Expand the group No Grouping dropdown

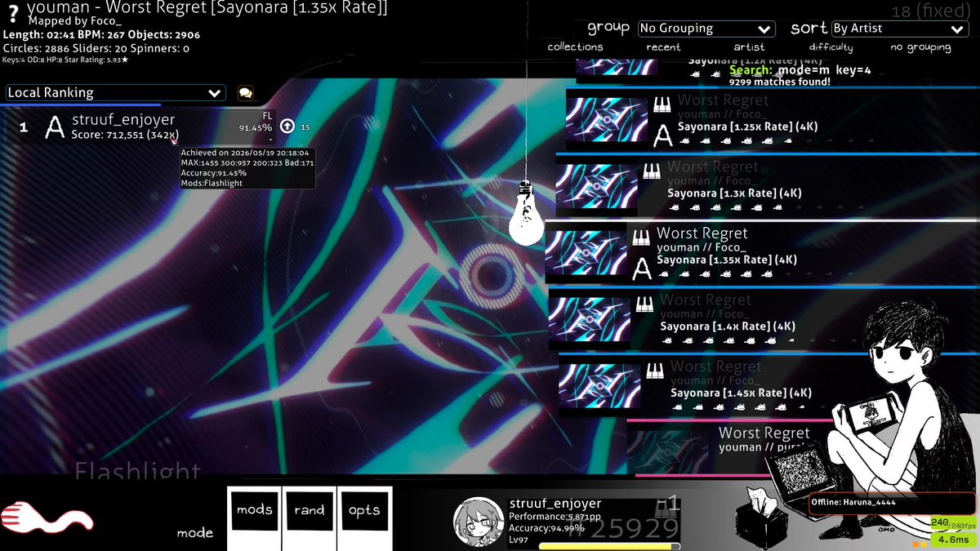706,29
